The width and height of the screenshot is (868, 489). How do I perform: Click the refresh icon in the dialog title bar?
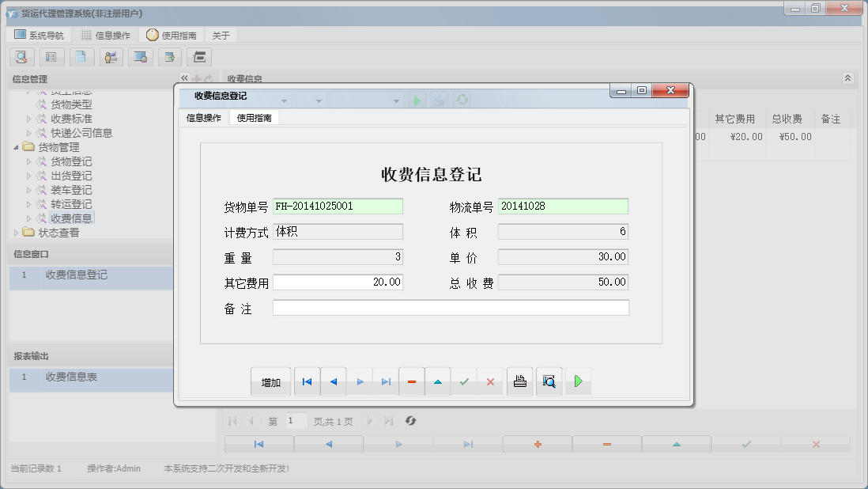(461, 100)
